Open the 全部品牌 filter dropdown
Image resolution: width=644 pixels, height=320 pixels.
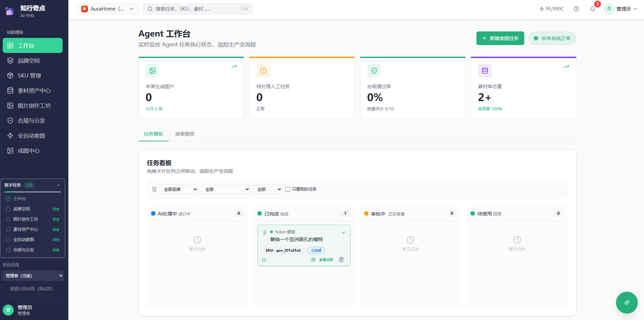pyautogui.click(x=179, y=189)
